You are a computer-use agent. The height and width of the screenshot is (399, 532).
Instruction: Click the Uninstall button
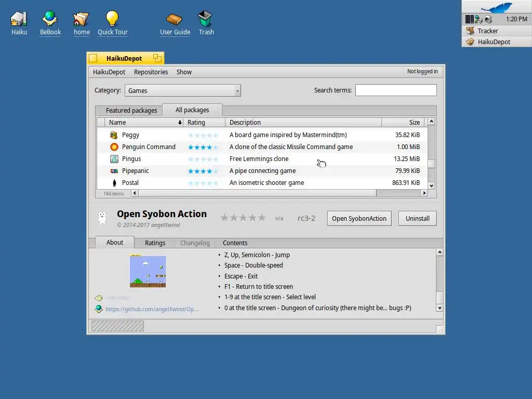click(x=417, y=219)
